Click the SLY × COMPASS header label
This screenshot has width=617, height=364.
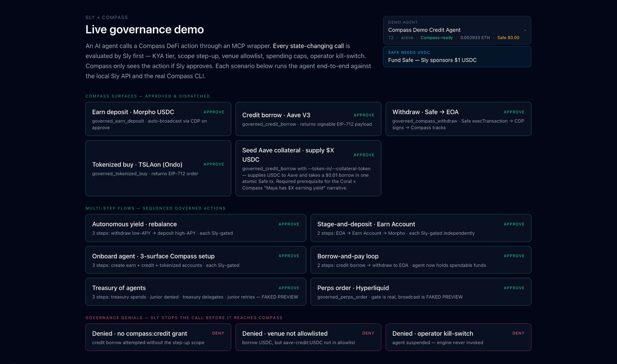[x=106, y=18]
